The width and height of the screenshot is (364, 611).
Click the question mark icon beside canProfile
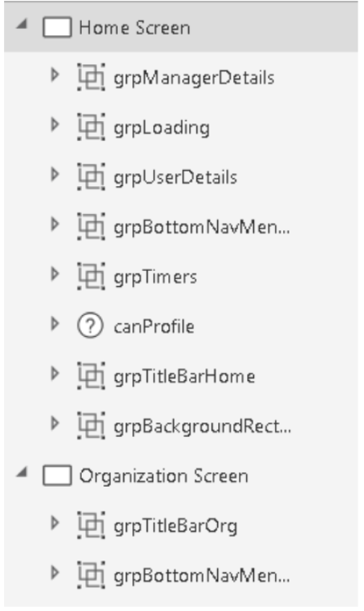91,326
